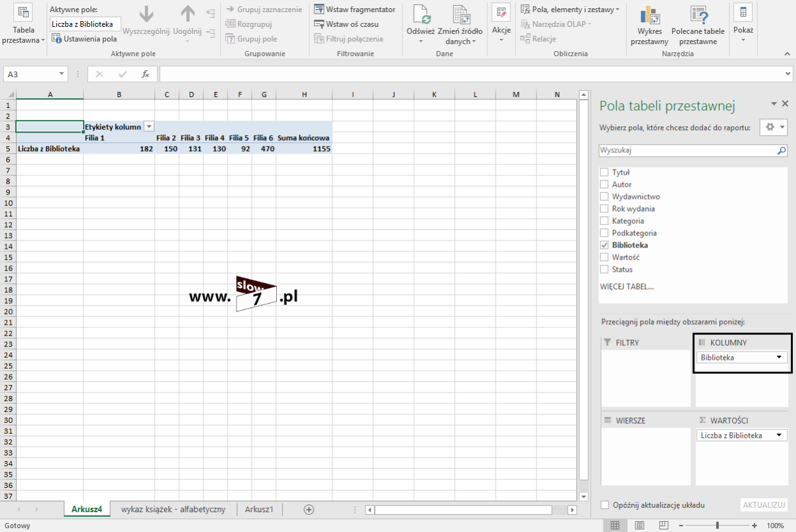
Task: Click Grupuj zaznaczenie in the ribbon
Action: coord(263,10)
